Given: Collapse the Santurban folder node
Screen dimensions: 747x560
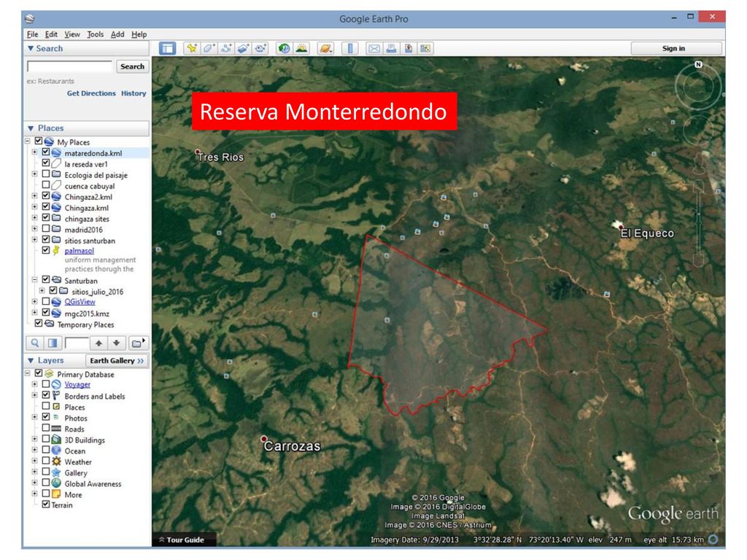Looking at the screenshot, I should pos(34,280).
